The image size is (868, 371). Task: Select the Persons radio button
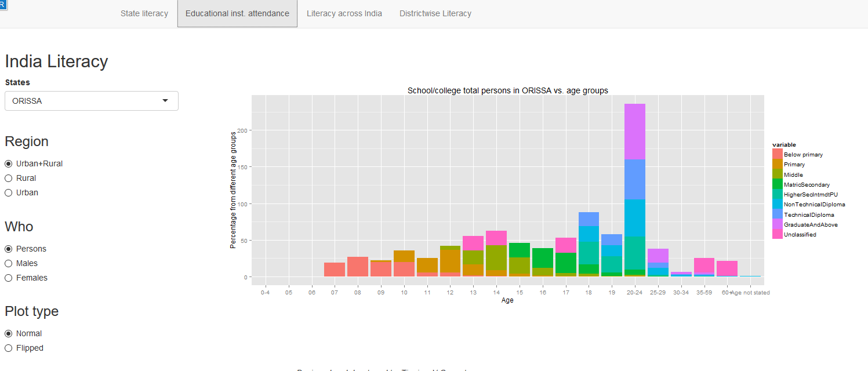point(9,249)
